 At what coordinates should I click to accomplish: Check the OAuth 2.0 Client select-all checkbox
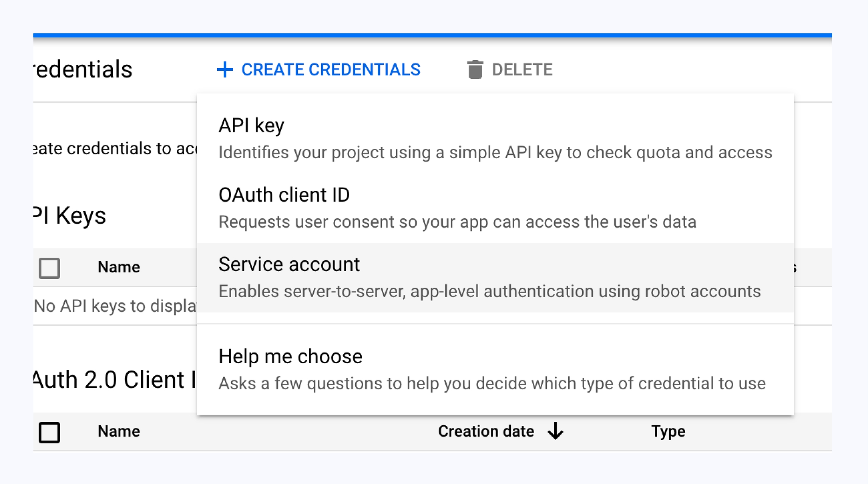tap(50, 432)
